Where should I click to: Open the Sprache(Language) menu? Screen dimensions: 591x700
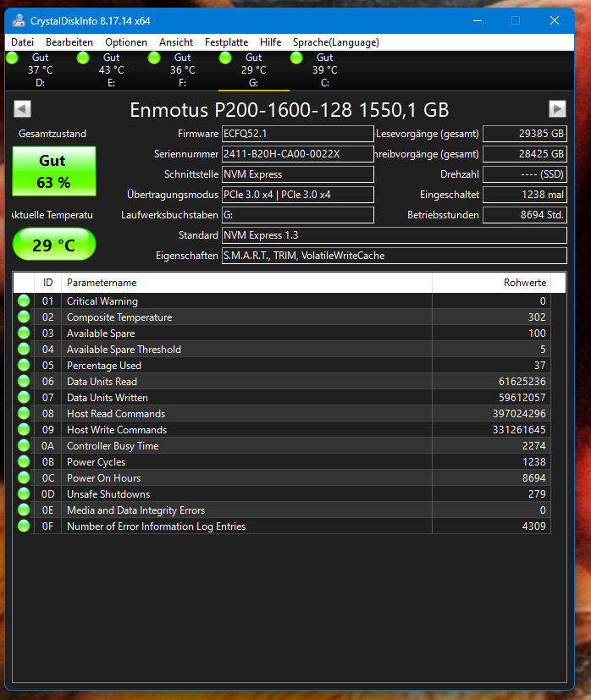(x=336, y=42)
